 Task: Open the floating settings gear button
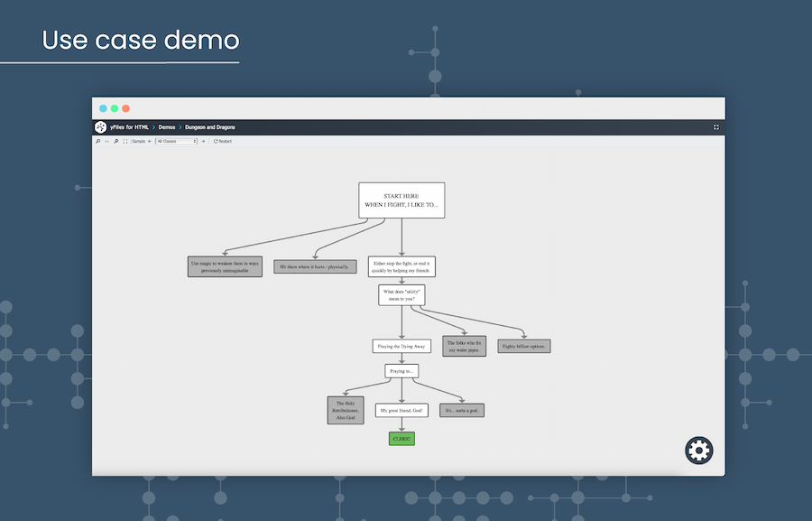(699, 451)
